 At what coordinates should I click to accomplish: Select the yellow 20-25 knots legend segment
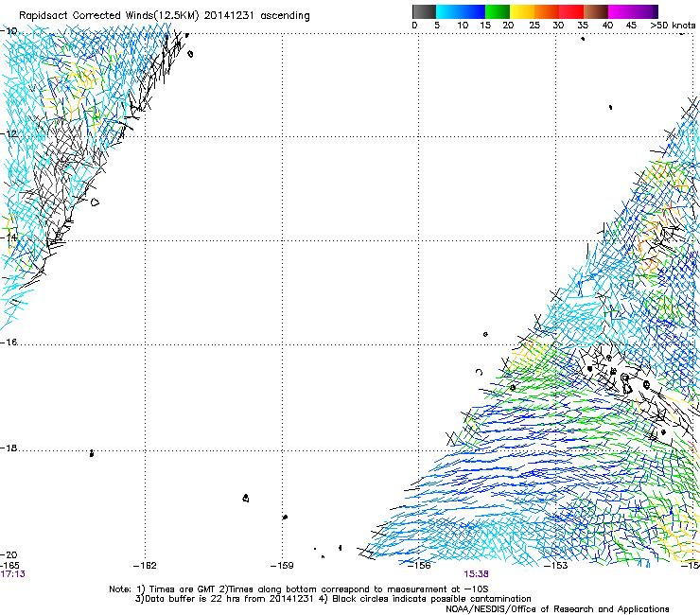pos(522,11)
